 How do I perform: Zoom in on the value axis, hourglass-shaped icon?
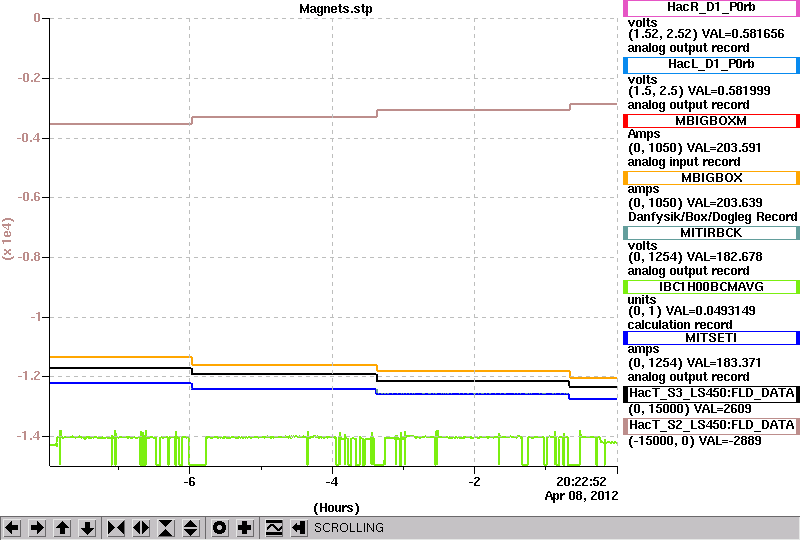pyautogui.click(x=166, y=528)
